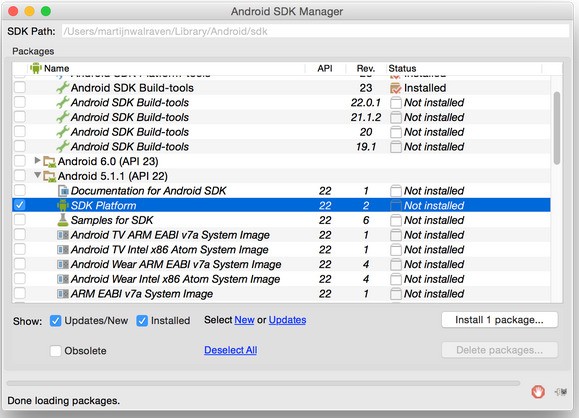The height and width of the screenshot is (418, 579).
Task: Click 'Done loading packages.' status text
Action: click(64, 401)
